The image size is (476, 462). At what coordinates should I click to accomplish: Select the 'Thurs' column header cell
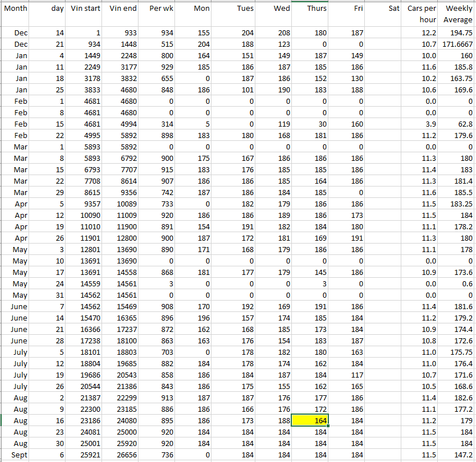(310, 9)
